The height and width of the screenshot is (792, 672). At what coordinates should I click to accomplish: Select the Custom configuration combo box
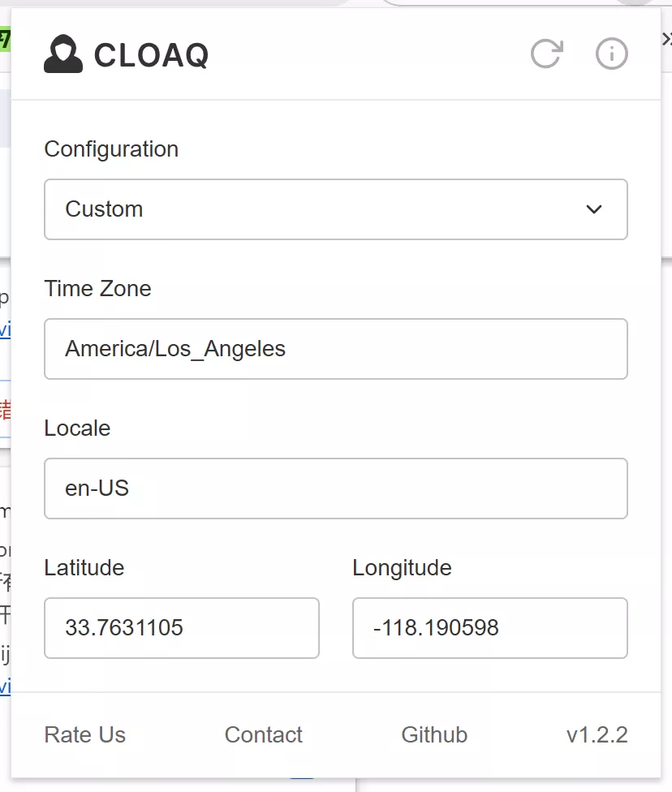(325, 209)
